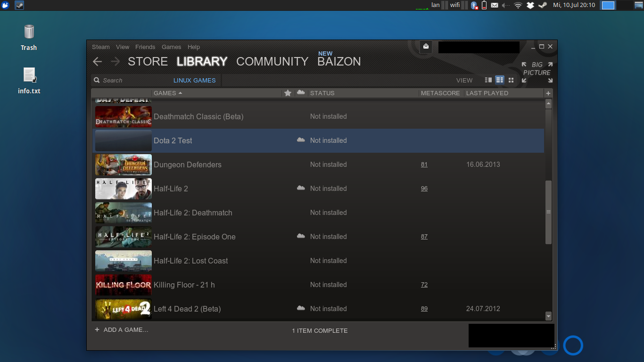Open Left 4 Dead 2 metascore 89 link
Image resolution: width=644 pixels, height=362 pixels.
click(x=424, y=309)
